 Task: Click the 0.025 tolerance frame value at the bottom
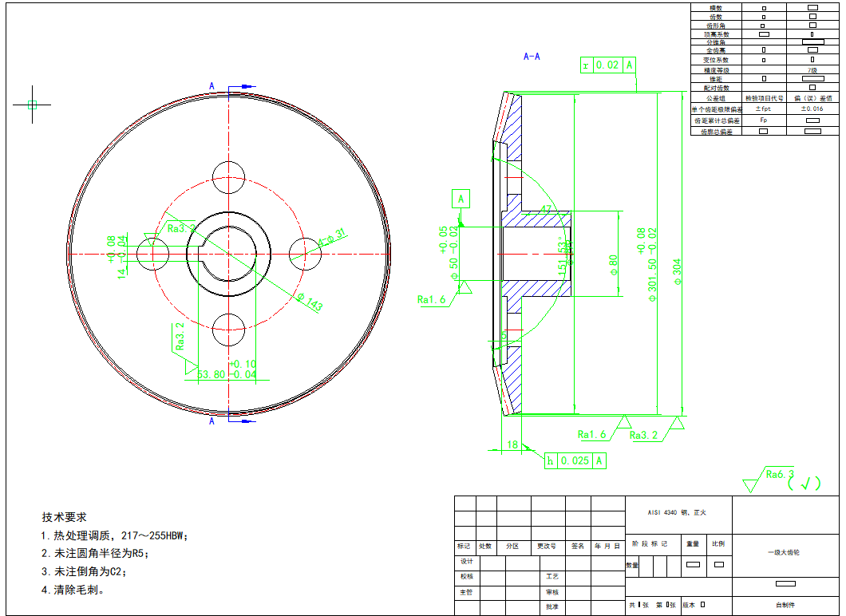tap(575, 460)
